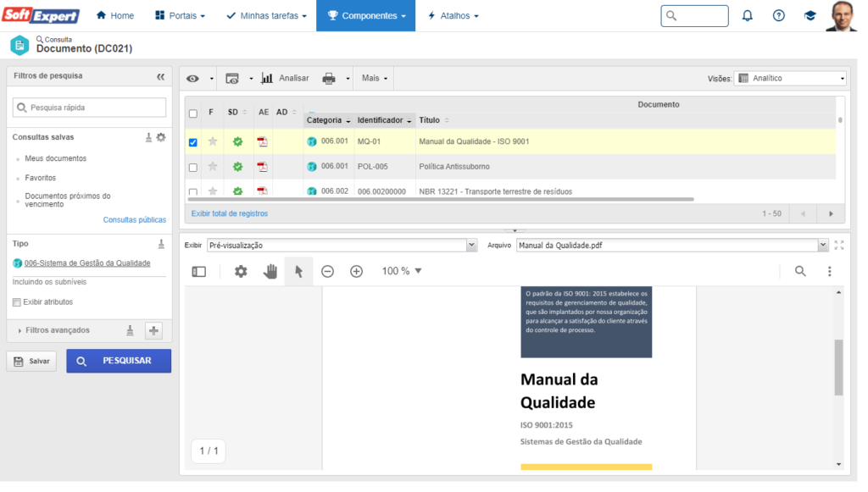Click the zoom in plus icon
This screenshot has height=492, width=868.
pyautogui.click(x=356, y=272)
